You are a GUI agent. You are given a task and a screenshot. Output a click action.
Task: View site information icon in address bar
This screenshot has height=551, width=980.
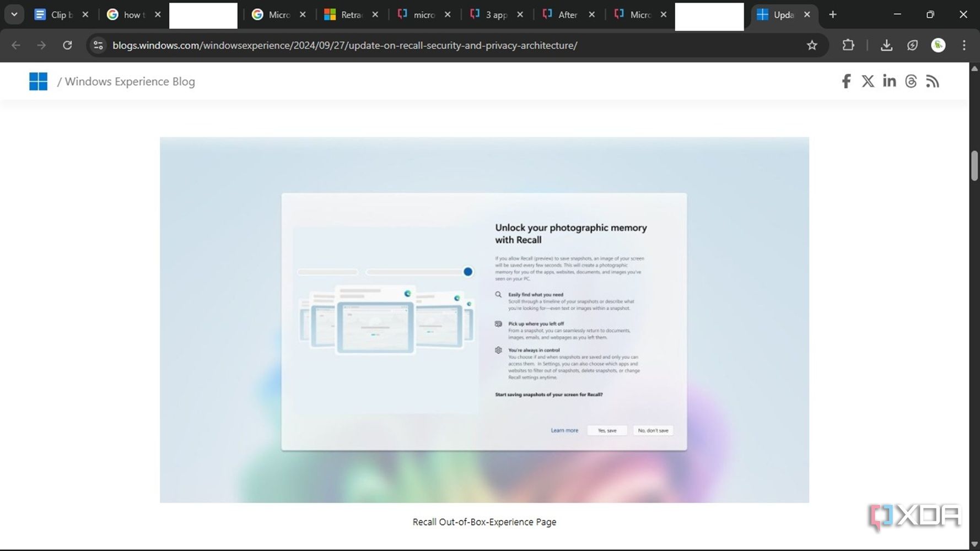(x=99, y=45)
